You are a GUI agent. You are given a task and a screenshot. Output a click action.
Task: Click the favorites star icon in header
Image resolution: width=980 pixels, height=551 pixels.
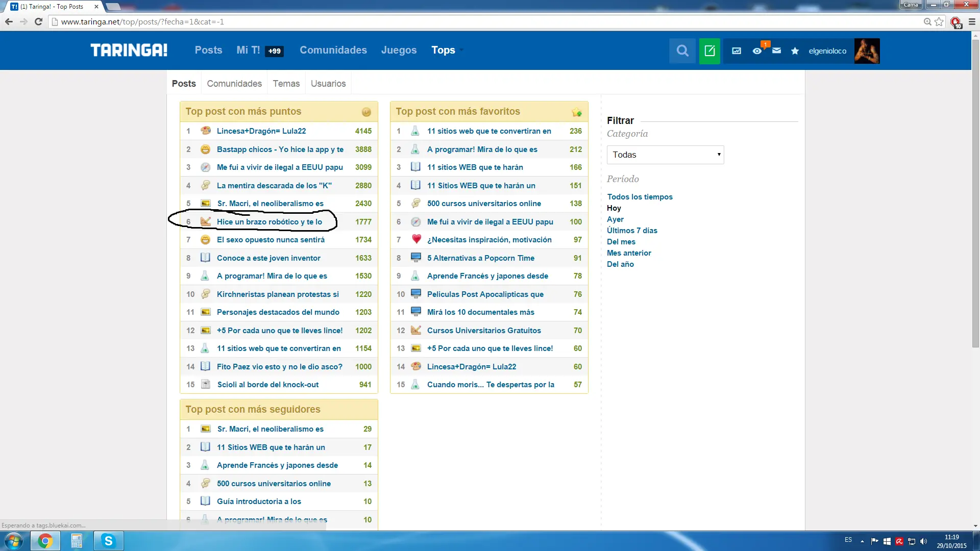pyautogui.click(x=795, y=51)
